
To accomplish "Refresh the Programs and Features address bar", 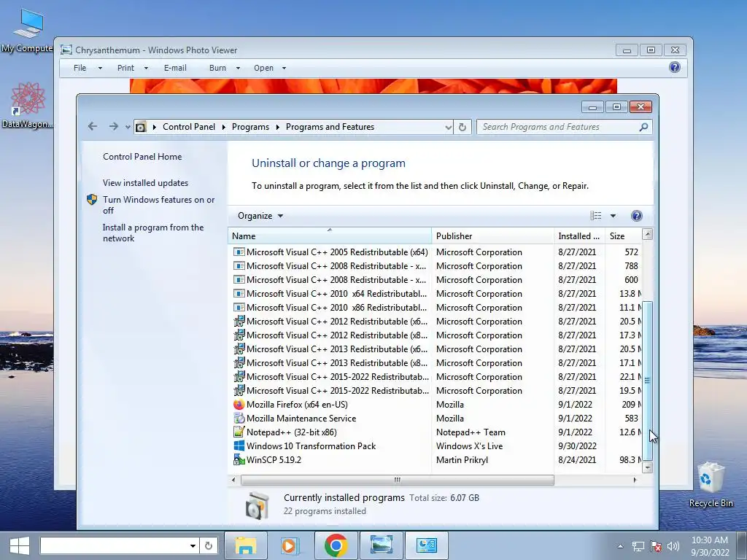I will coord(462,127).
